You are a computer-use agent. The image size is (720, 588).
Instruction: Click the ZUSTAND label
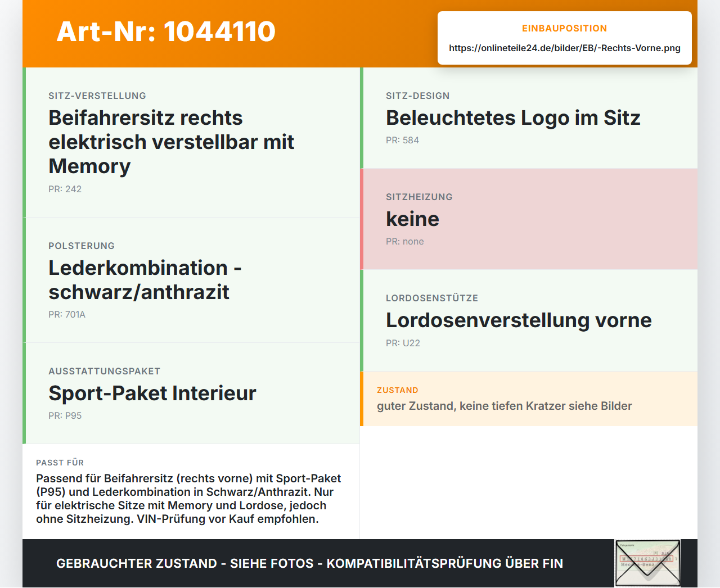coord(398,391)
